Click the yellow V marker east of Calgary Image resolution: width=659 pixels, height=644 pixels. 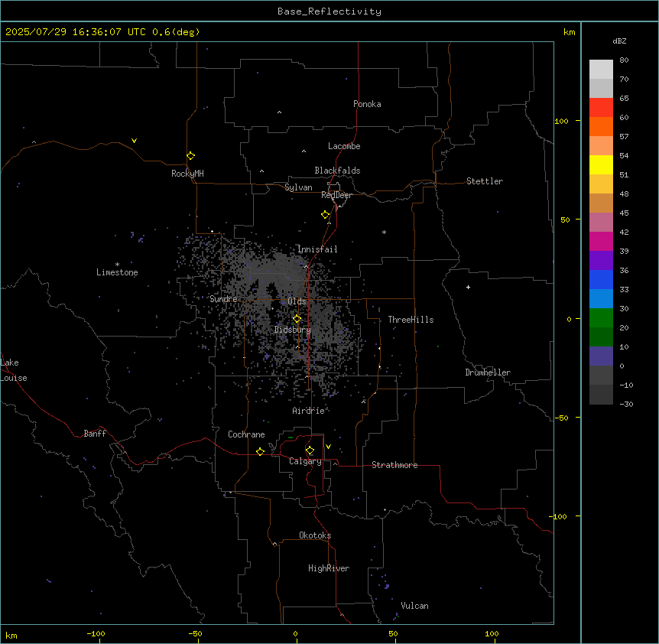coord(328,447)
